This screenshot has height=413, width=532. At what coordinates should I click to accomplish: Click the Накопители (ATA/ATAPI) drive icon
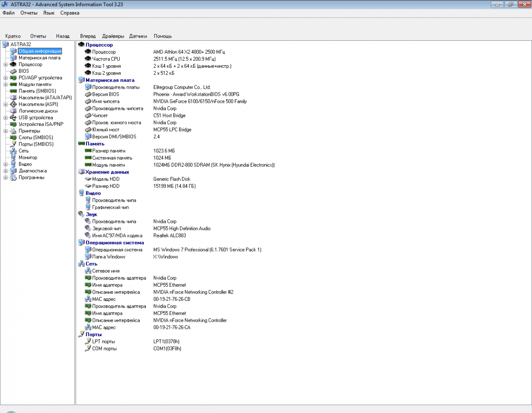tap(13, 97)
